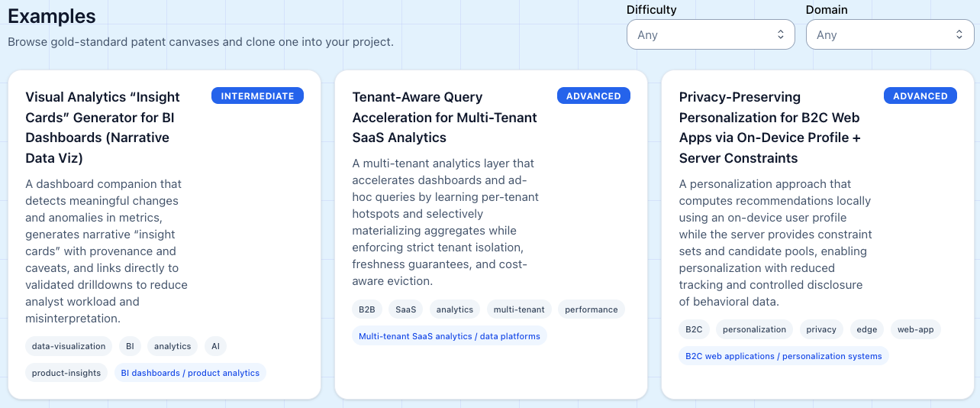Click the INTERMEDIATE difficulty badge

point(257,96)
